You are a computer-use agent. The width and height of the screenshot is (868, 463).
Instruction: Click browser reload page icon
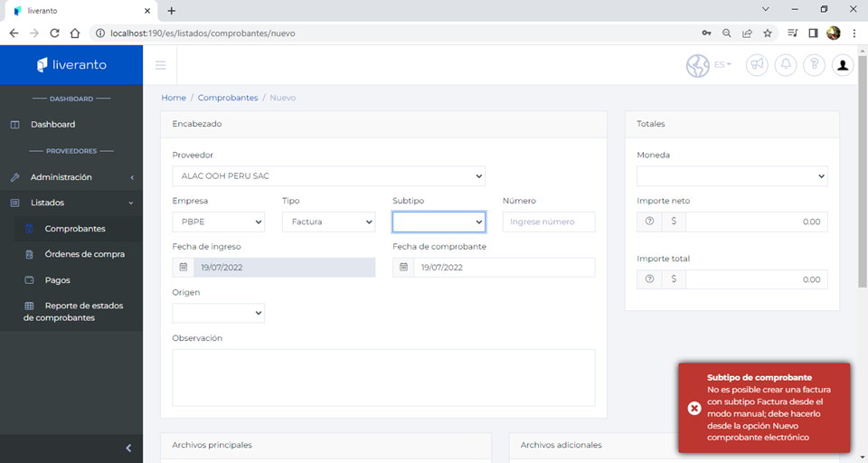point(54,33)
